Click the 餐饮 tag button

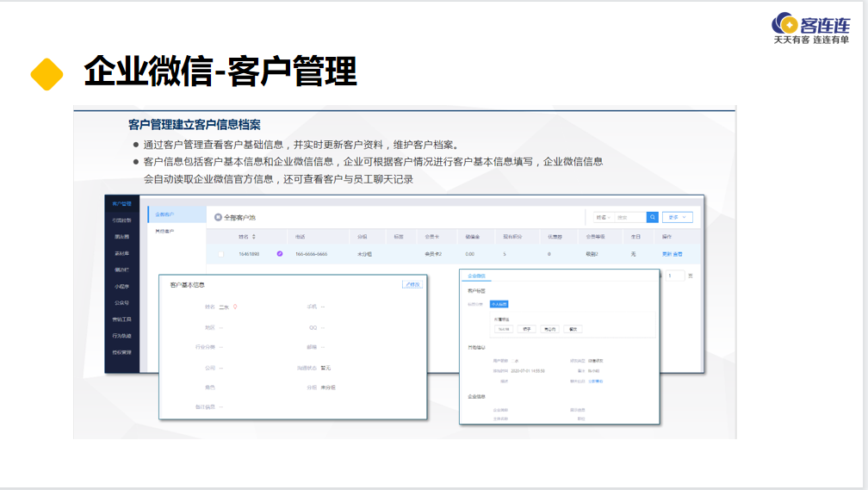(574, 329)
